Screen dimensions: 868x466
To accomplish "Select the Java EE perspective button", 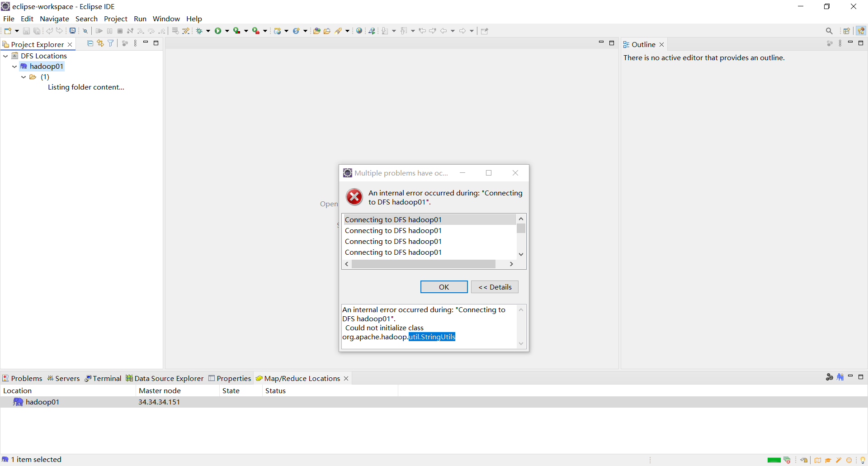I will pos(861,31).
